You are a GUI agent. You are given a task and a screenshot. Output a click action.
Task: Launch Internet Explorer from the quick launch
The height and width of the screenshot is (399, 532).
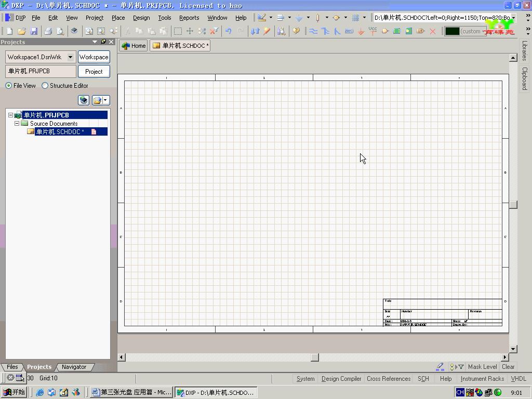tap(39, 392)
